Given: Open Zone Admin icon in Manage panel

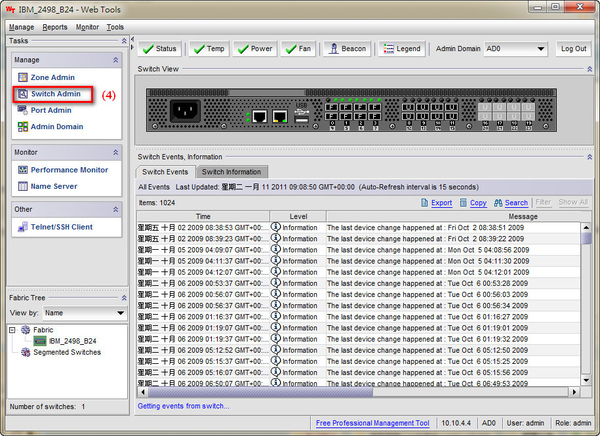Looking at the screenshot, I should pos(23,77).
